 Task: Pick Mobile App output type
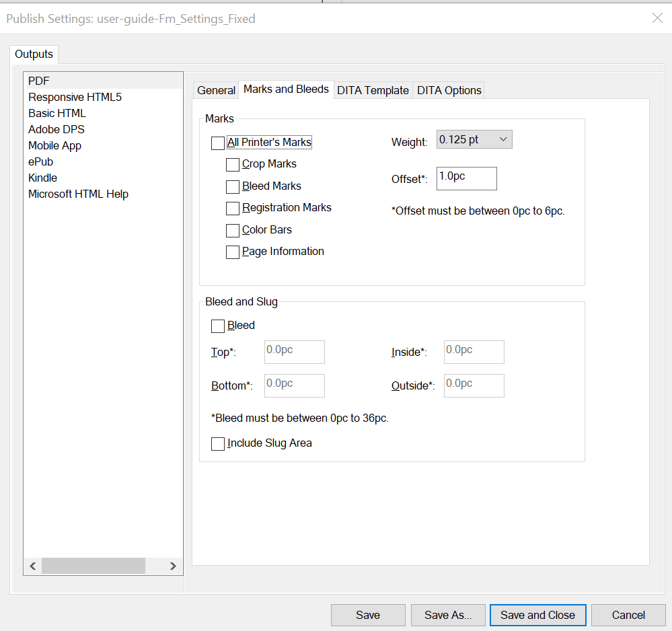click(54, 145)
